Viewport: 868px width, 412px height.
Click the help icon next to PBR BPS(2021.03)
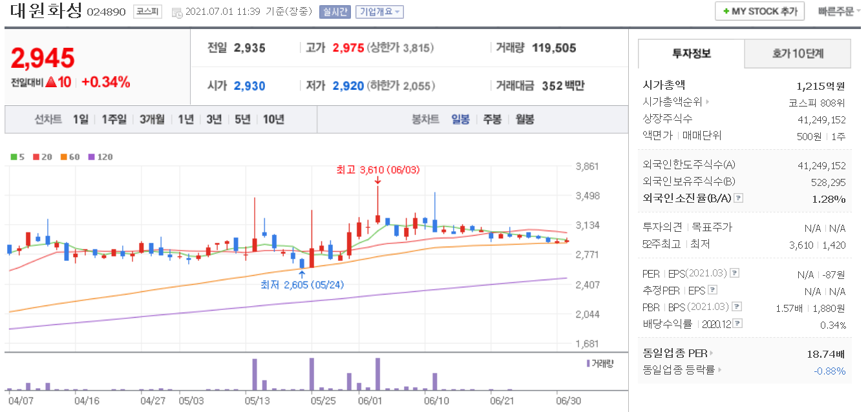pyautogui.click(x=737, y=307)
